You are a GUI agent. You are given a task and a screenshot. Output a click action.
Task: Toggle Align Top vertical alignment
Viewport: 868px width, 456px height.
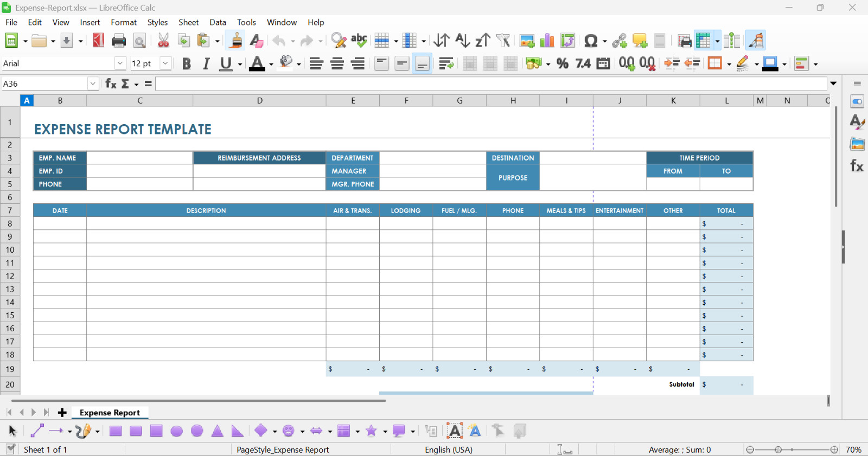coord(382,63)
